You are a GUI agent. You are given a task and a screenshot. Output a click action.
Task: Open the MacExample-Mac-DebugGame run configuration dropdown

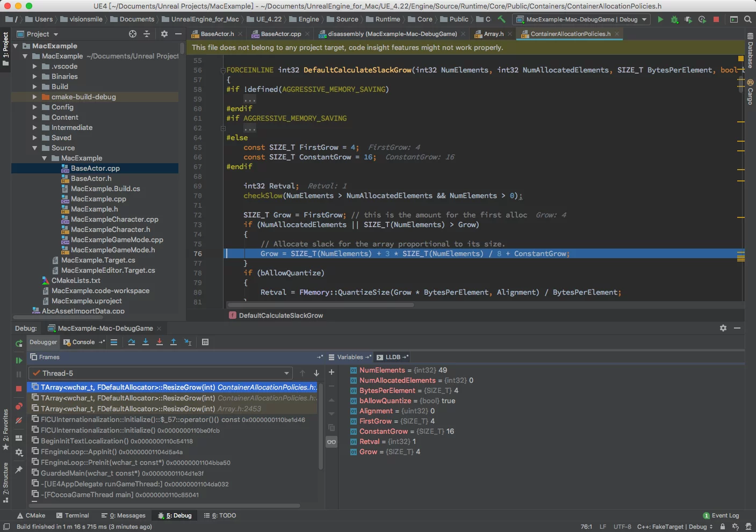(x=582, y=19)
